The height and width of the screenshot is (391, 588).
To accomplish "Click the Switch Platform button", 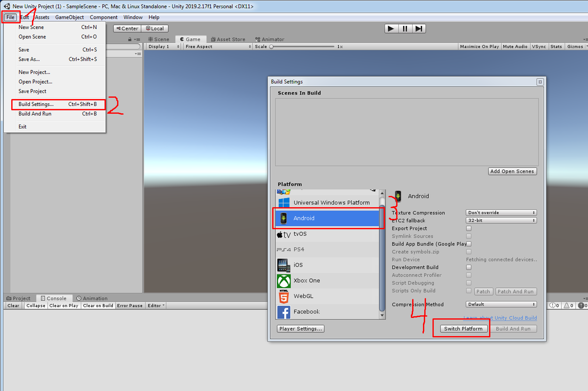I will click(463, 329).
